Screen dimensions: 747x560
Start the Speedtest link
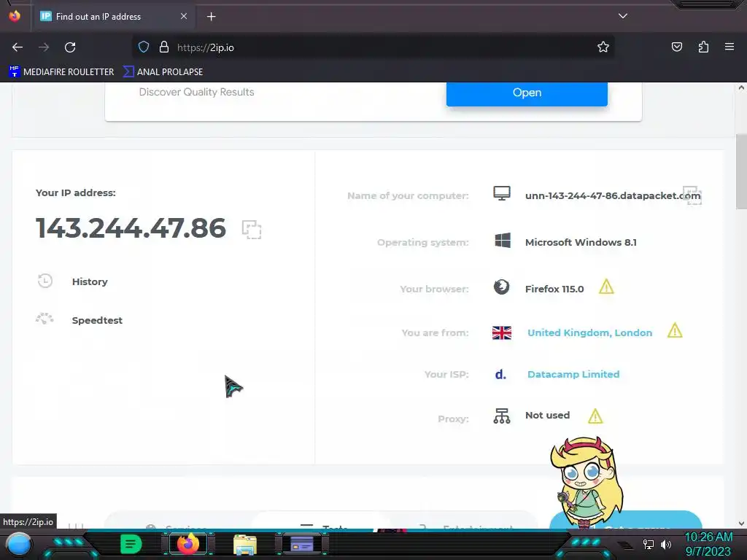(97, 321)
